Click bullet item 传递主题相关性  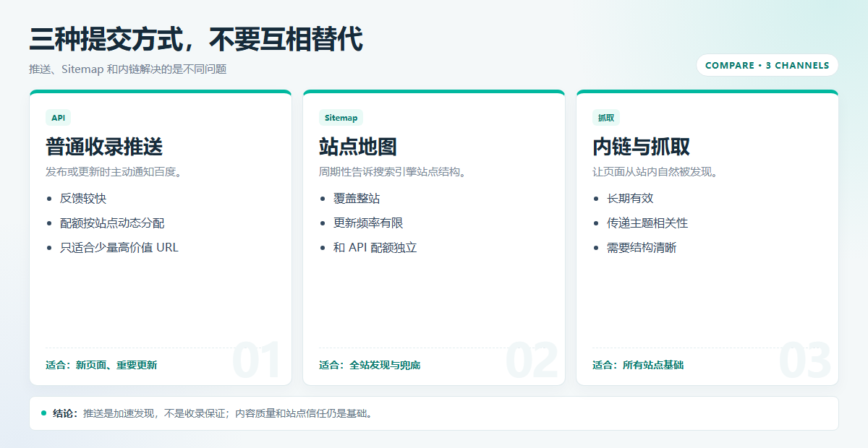647,223
